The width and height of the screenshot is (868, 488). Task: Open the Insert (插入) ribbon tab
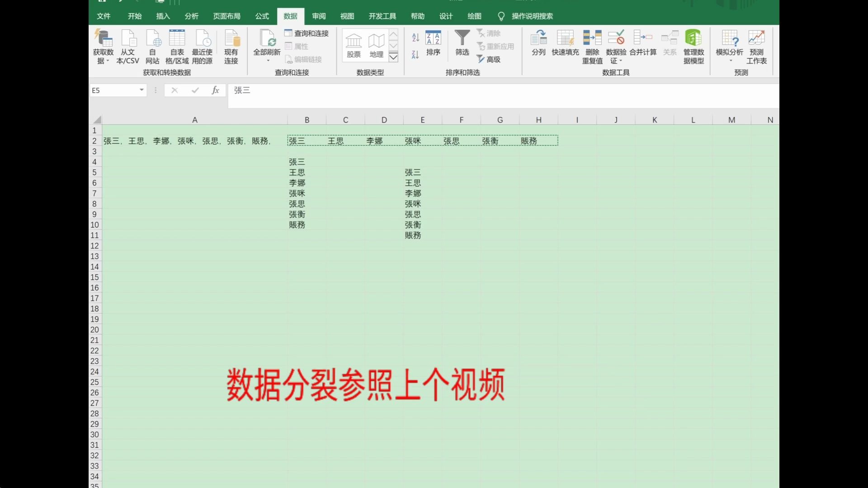[x=163, y=16]
